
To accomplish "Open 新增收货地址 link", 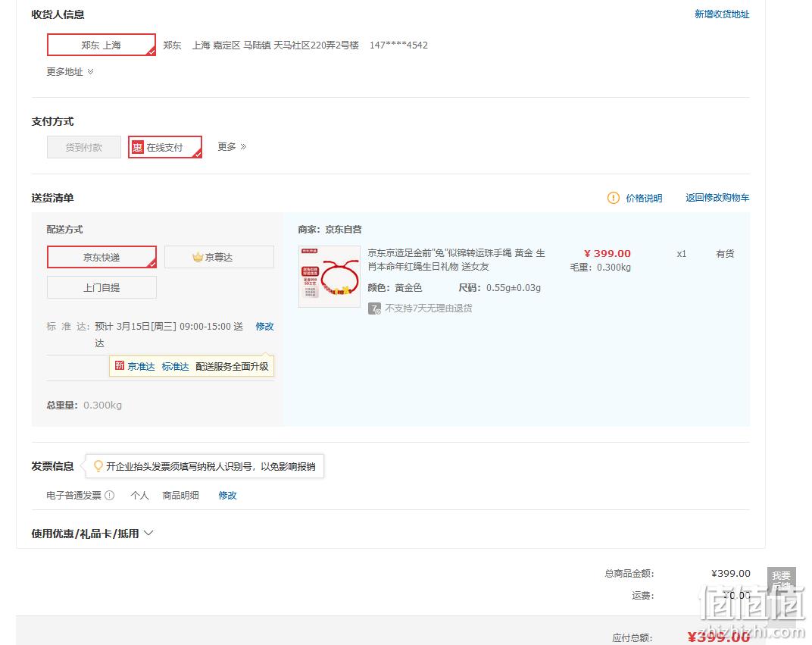I will tap(721, 14).
